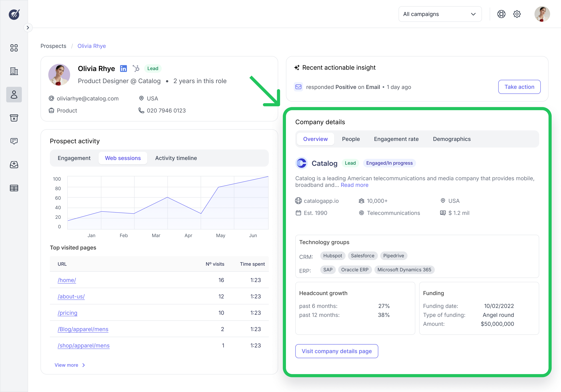Switch to the Activity timeline tab

176,158
